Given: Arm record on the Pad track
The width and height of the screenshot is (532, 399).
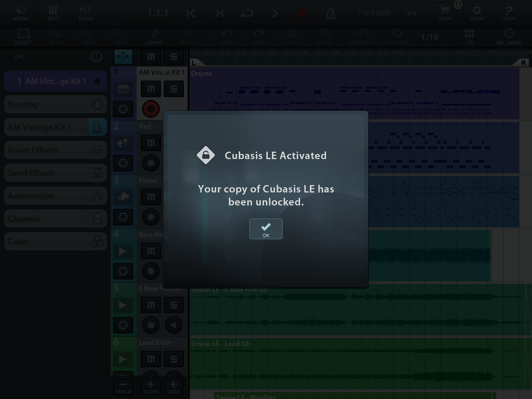Looking at the screenshot, I should pyautogui.click(x=151, y=163).
